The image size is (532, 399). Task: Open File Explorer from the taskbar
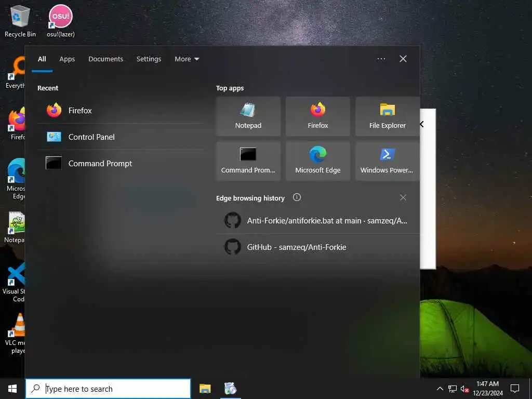pyautogui.click(x=205, y=389)
